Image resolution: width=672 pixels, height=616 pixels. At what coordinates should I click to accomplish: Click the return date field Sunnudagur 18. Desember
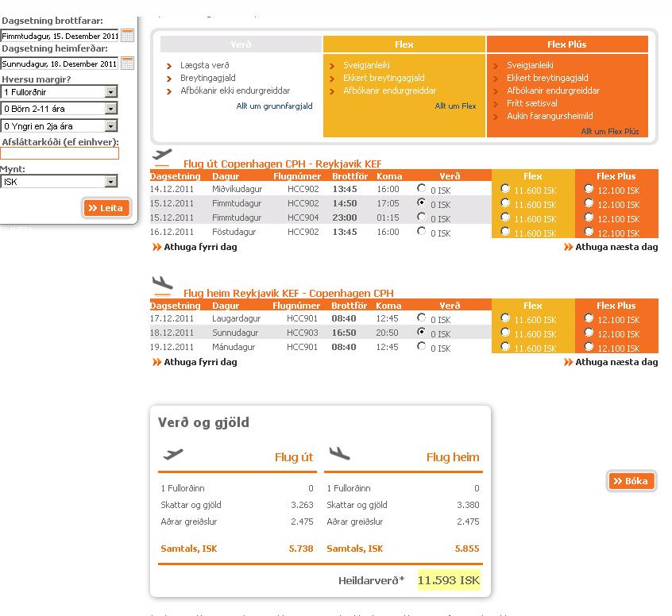(60, 64)
